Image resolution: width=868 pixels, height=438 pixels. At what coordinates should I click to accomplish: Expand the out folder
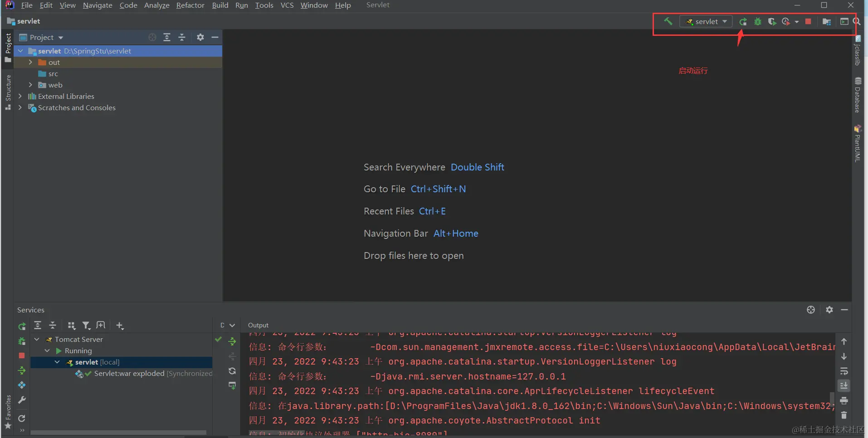tap(30, 62)
